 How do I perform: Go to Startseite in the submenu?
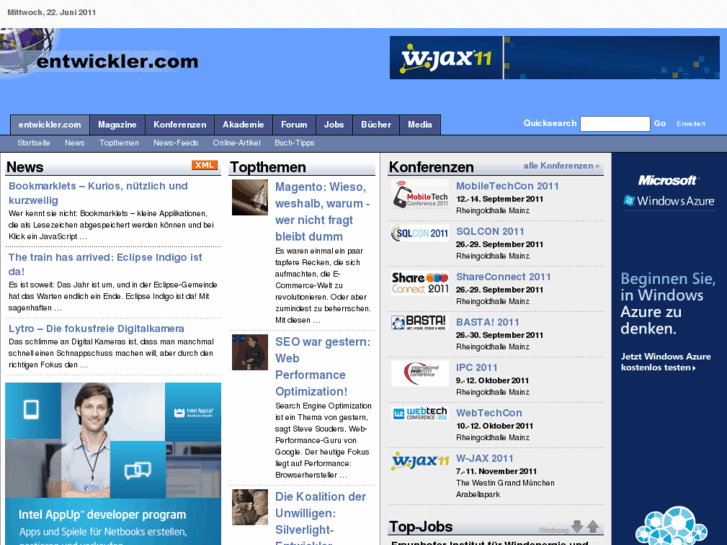34,143
